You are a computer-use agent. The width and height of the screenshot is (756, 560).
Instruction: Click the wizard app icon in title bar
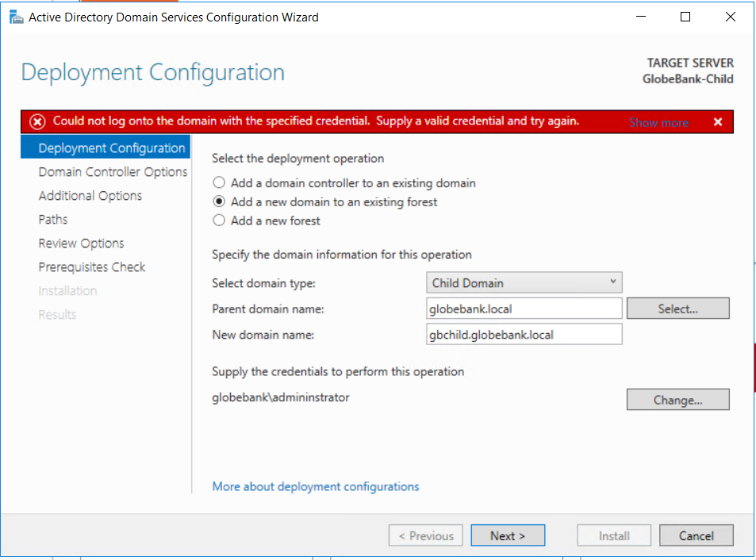tap(17, 17)
